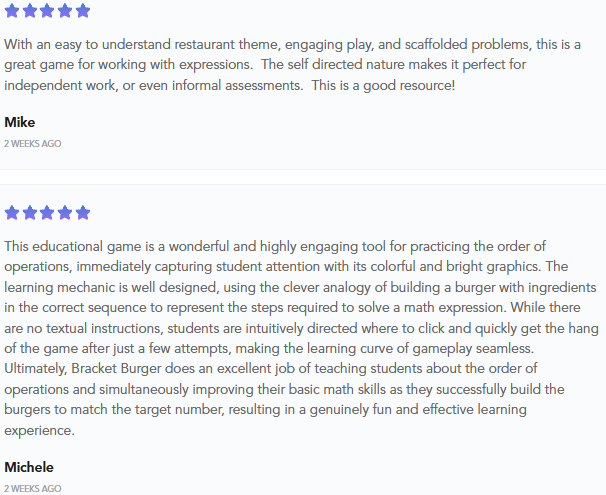This screenshot has width=606, height=495.
Task: Click the fourth star in Michele's review rating
Action: click(65, 213)
